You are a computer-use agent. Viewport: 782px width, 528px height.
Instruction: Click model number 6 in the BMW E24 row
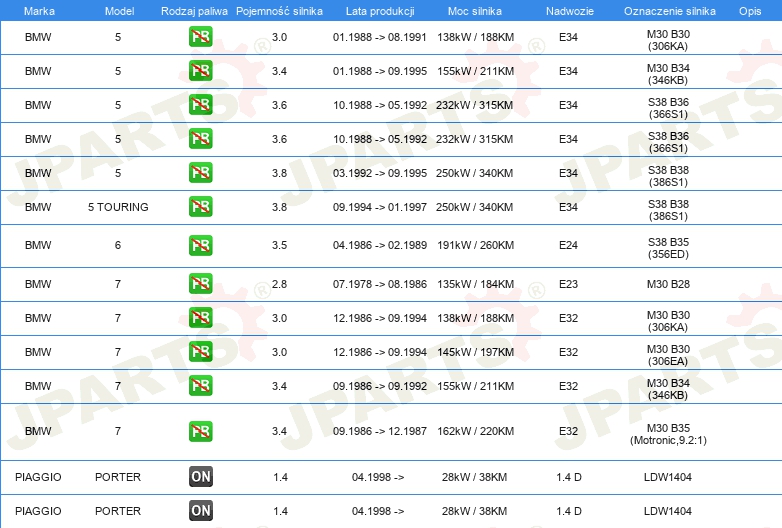click(118, 245)
